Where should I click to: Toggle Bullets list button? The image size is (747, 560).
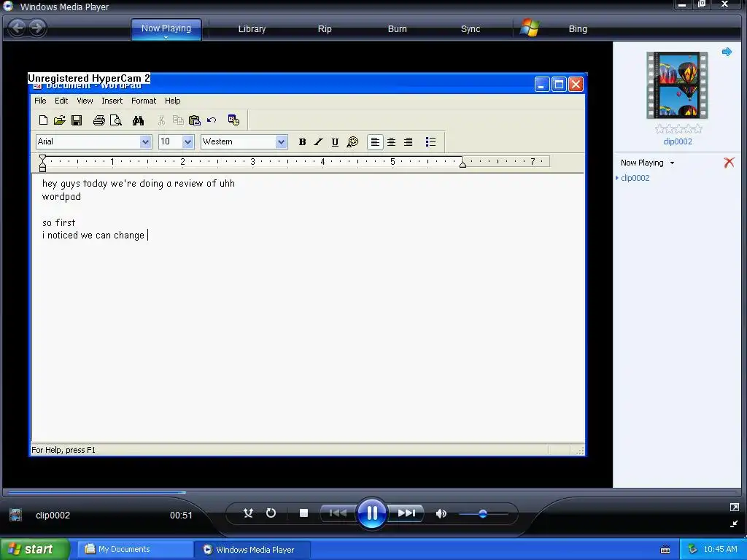430,142
